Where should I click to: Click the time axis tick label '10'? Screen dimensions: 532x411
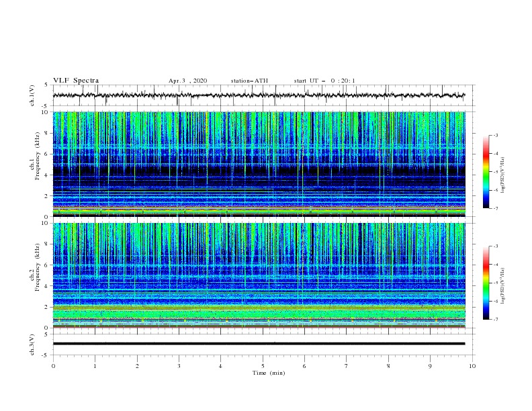[472, 366]
